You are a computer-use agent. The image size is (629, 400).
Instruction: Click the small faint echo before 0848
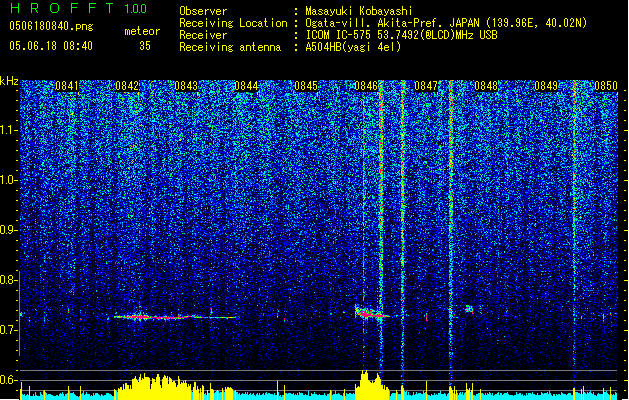(469, 309)
